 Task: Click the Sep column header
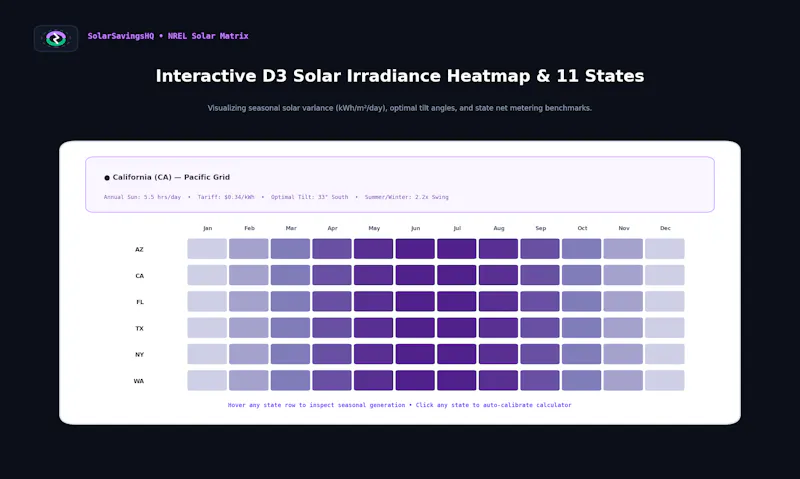(x=541, y=228)
